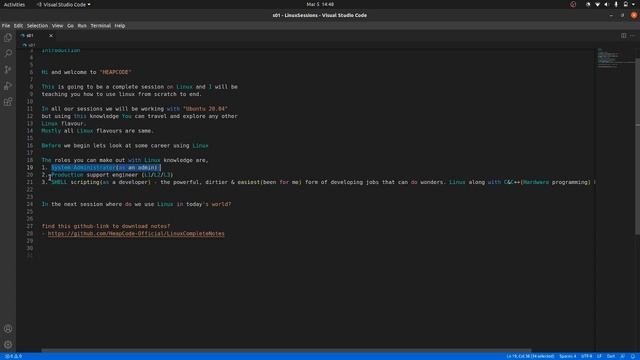Open the Edit menu
This screenshot has height=360, width=640.
pyautogui.click(x=18, y=26)
